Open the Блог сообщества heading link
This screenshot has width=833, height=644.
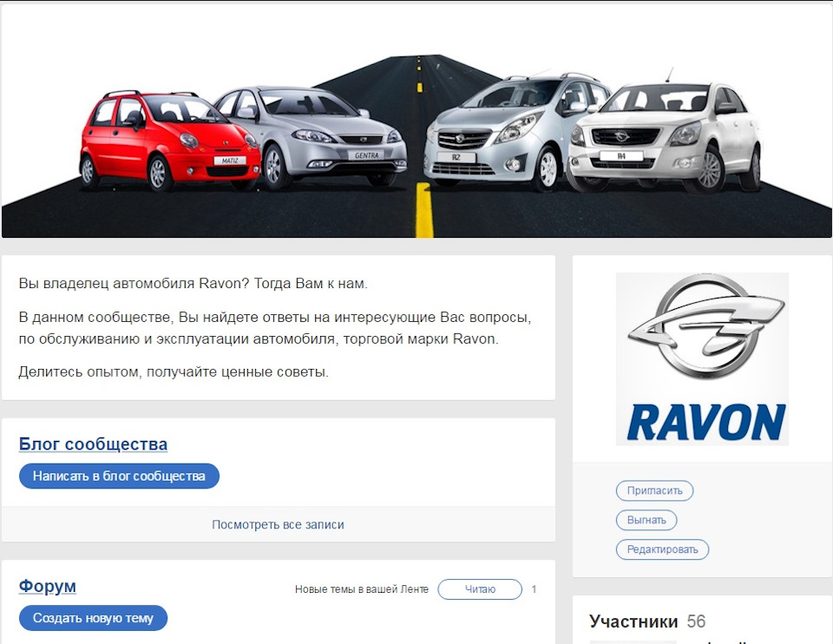point(93,444)
